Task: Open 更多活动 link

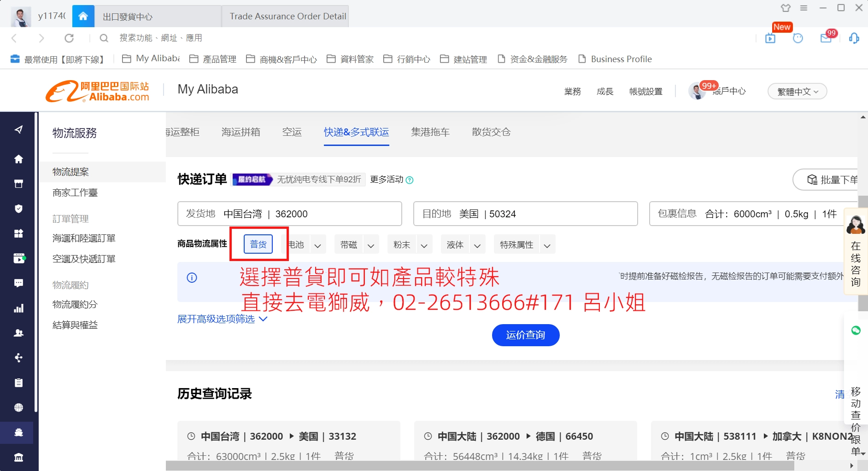Action: (387, 180)
